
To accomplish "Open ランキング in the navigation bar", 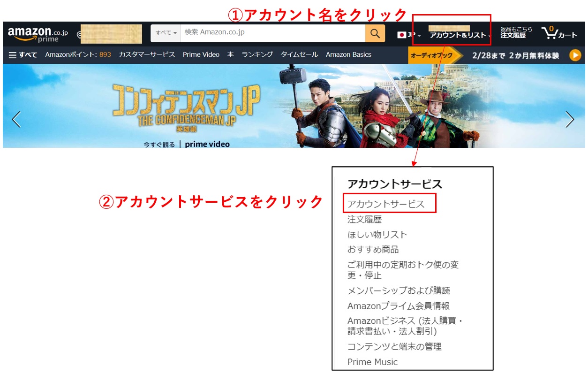I will click(x=257, y=55).
